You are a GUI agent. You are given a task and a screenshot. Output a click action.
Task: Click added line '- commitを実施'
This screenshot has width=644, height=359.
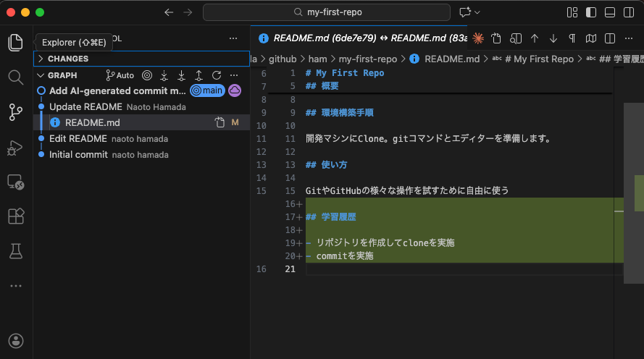[x=340, y=255]
